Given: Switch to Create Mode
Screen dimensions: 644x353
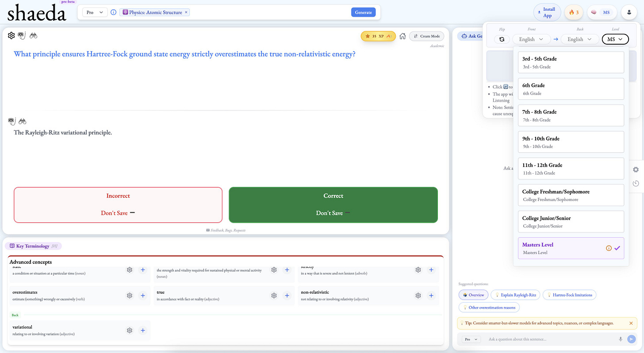Looking at the screenshot, I should [427, 36].
